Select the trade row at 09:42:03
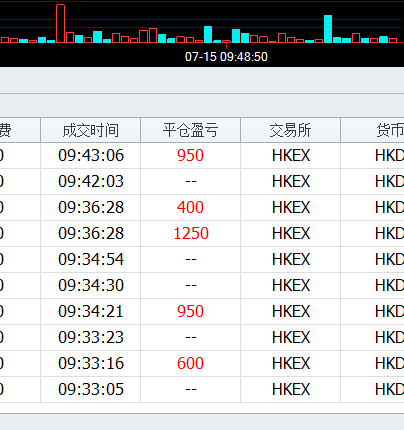This screenshot has width=404, height=430. 202,182
